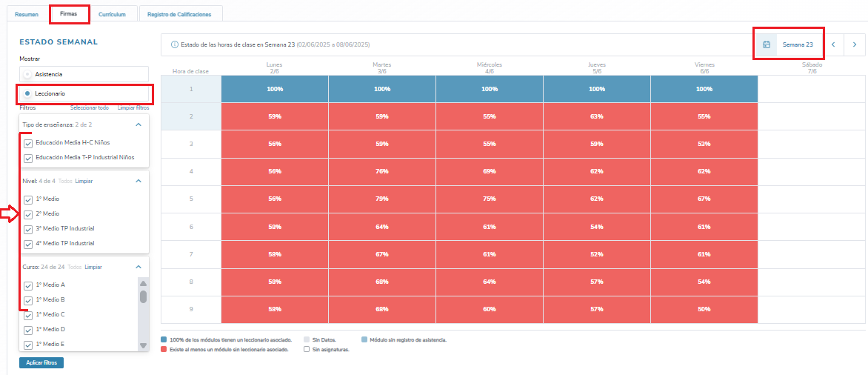Toggle the 3° Medio TP Industrial checkbox
The height and width of the screenshot is (375, 868).
click(28, 229)
